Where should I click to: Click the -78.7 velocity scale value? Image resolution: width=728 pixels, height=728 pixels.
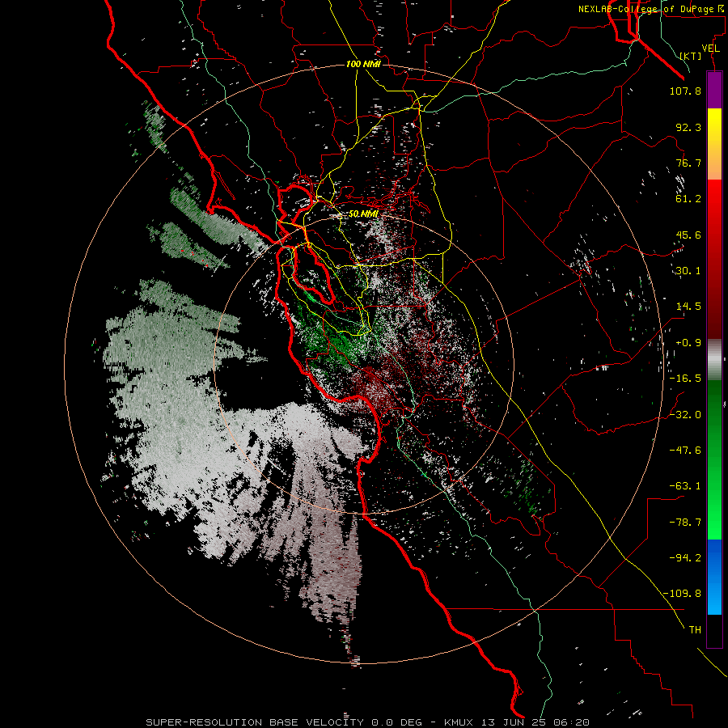685,523
